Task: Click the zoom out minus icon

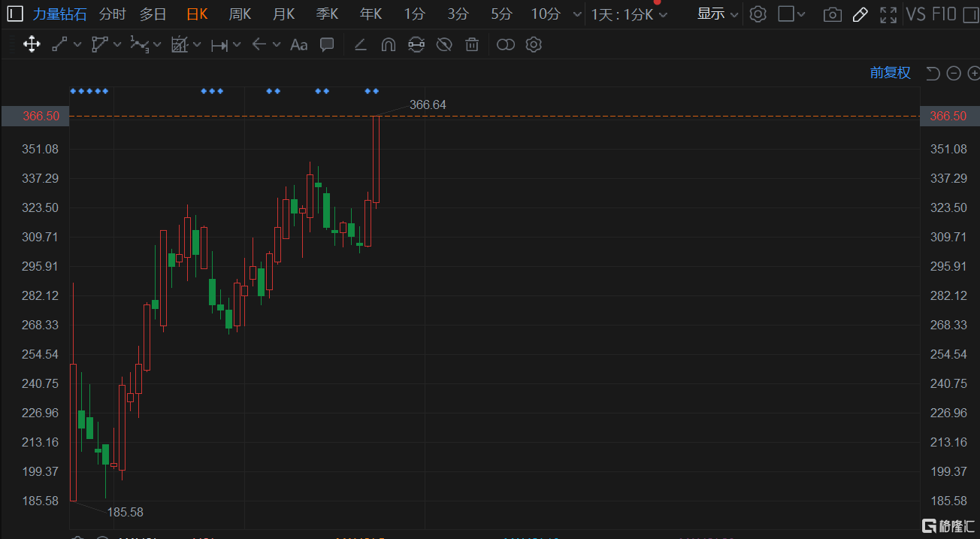Action: tap(954, 73)
